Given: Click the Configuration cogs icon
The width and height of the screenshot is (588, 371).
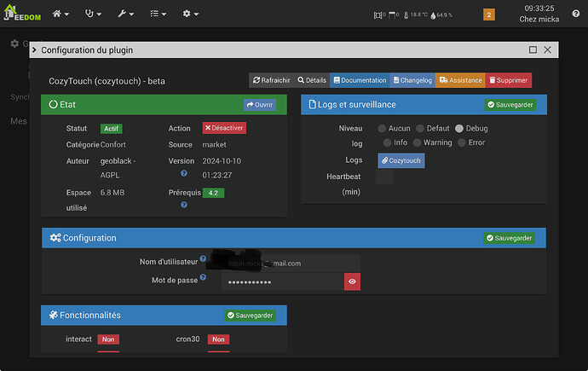Looking at the screenshot, I should (x=55, y=238).
